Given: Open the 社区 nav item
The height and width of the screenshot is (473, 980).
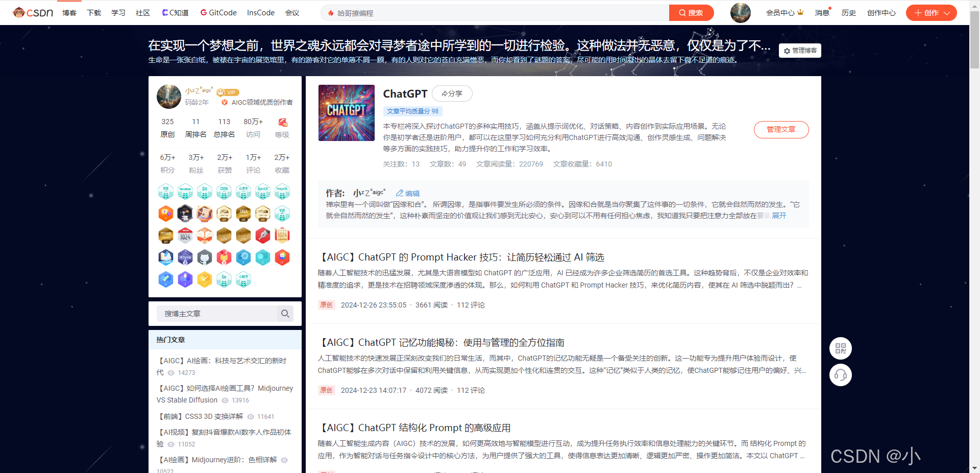Looking at the screenshot, I should pyautogui.click(x=143, y=13).
